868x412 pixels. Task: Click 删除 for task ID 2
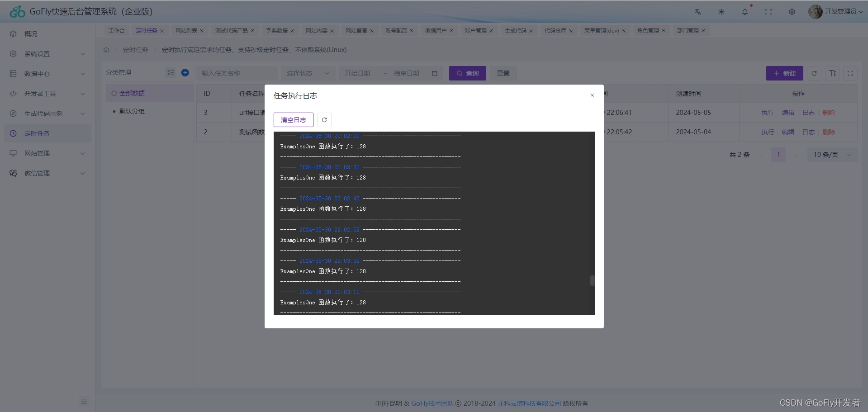(829, 132)
